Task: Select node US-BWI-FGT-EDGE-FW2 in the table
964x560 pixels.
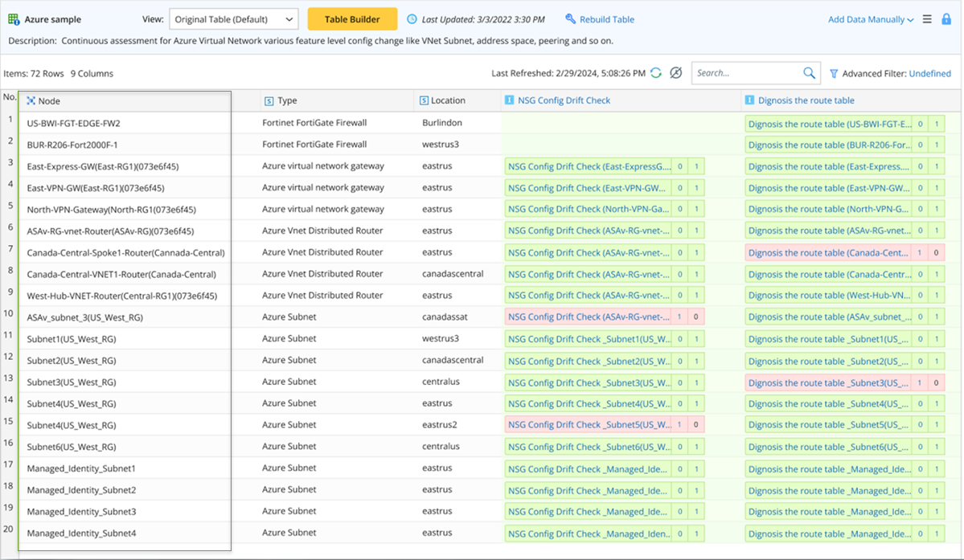Action: coord(73,124)
